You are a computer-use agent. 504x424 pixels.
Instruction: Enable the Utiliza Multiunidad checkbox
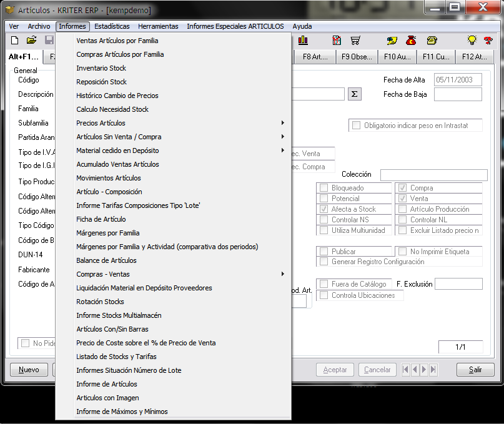click(x=324, y=230)
